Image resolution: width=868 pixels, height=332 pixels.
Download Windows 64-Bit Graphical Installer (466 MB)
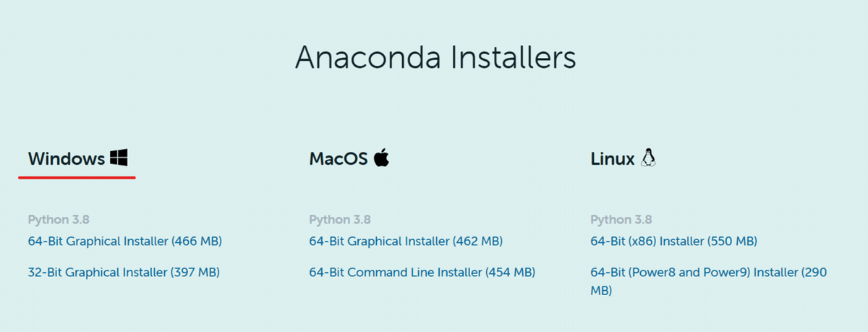point(124,241)
